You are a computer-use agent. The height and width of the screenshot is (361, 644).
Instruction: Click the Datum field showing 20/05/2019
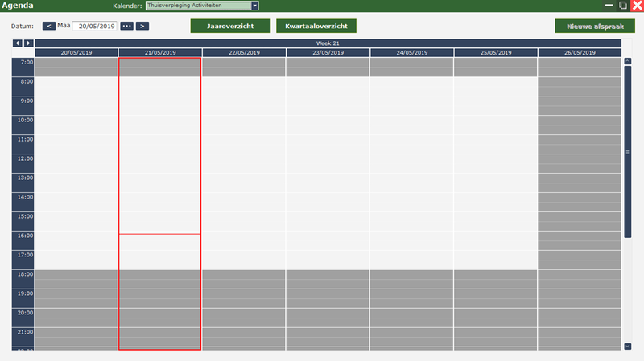tap(95, 26)
